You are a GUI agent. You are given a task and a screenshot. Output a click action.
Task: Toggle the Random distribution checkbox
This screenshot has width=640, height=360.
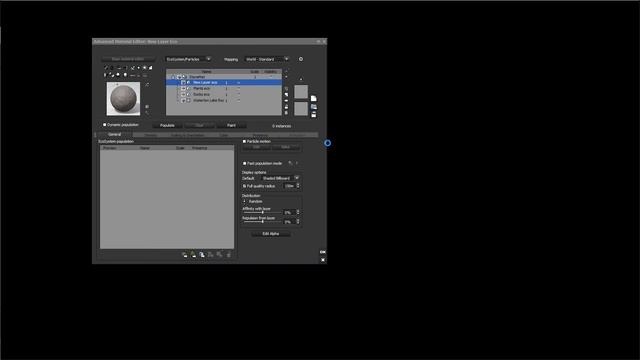pos(244,202)
